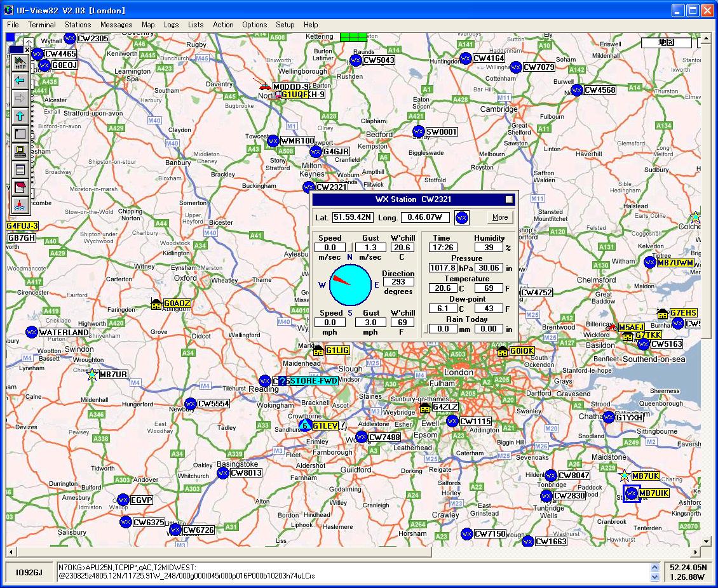
Task: Click the lined list page toolbar icon
Action: 20,170
